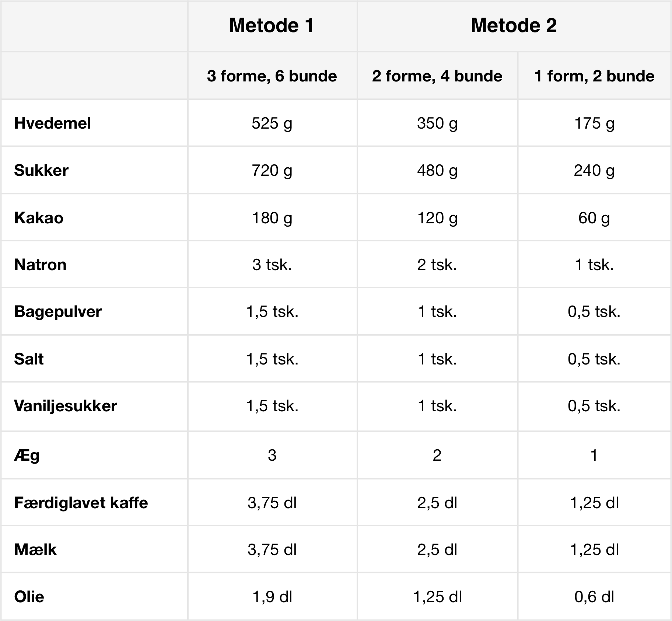The height and width of the screenshot is (621, 672).
Task: Click the Natron 3 tsk. cell
Action: point(272,265)
